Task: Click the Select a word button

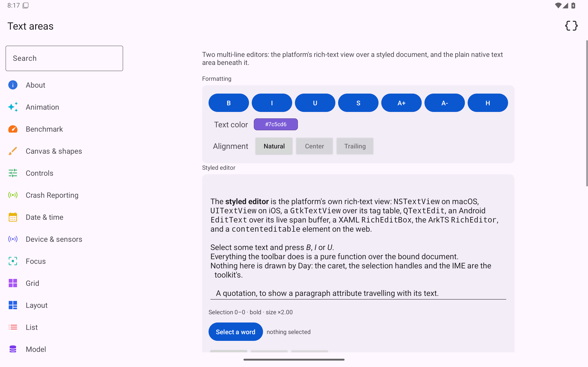Action: [235, 332]
